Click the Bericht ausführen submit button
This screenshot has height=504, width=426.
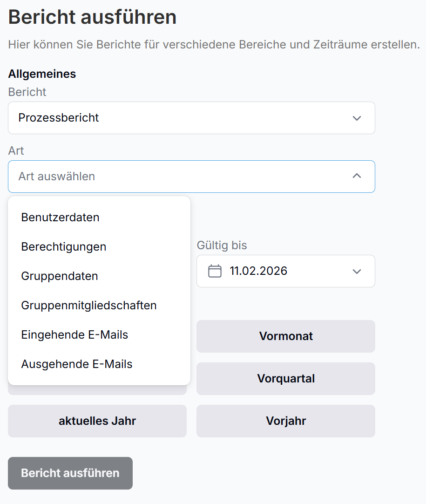70,473
